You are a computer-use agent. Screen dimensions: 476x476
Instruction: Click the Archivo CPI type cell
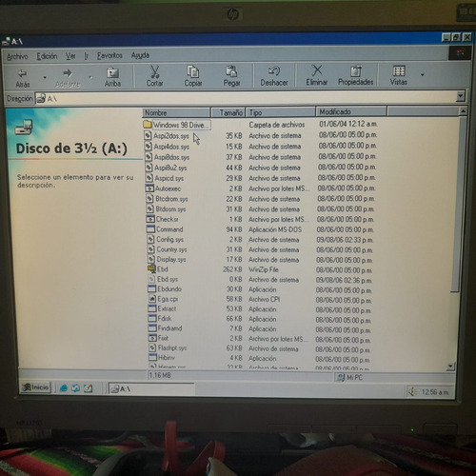(264, 299)
